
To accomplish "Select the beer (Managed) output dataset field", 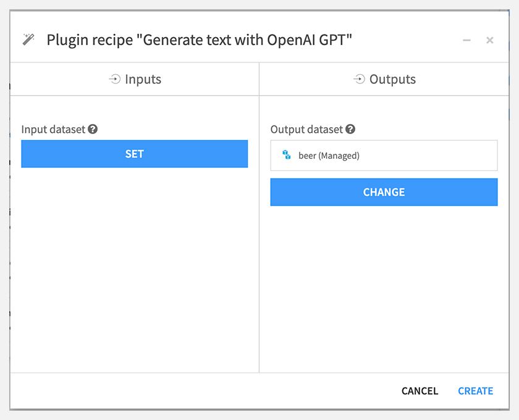I will click(x=384, y=156).
